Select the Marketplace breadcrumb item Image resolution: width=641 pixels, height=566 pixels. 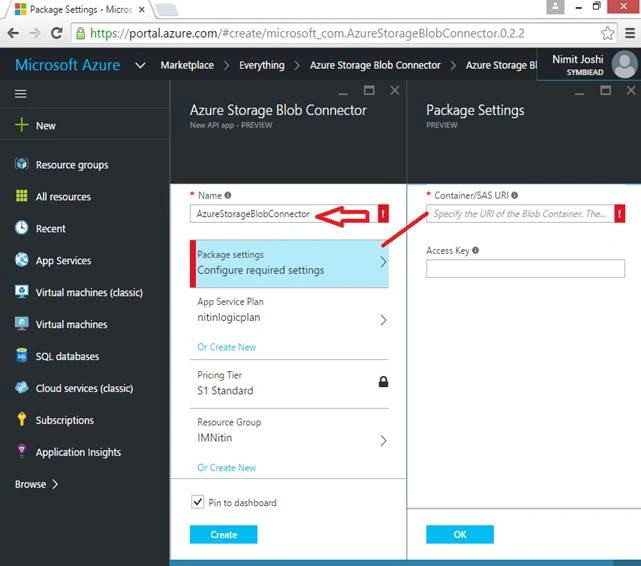[187, 65]
